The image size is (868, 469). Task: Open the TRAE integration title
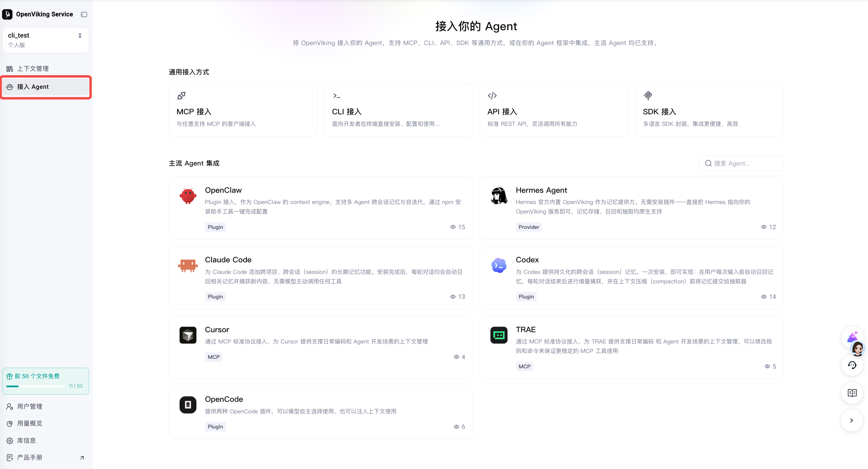tap(526, 330)
